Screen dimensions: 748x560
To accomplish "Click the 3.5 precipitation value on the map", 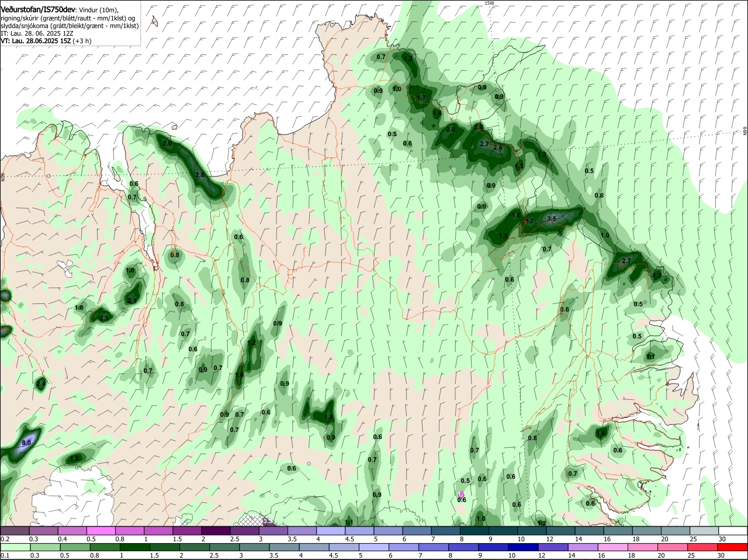I will coord(552,219).
